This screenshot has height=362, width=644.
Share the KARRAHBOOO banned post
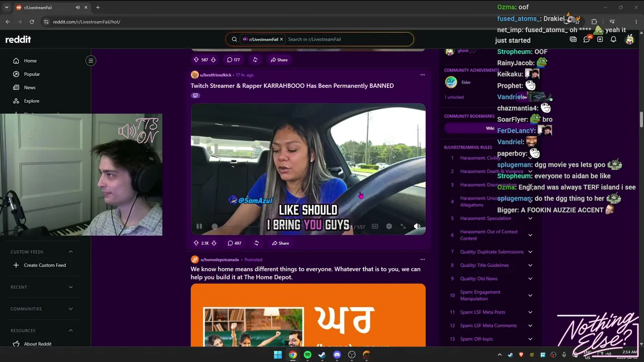pyautogui.click(x=280, y=243)
